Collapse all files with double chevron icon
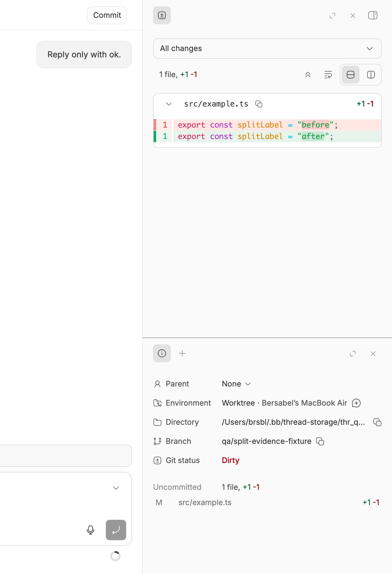The height and width of the screenshot is (574, 392). (308, 75)
